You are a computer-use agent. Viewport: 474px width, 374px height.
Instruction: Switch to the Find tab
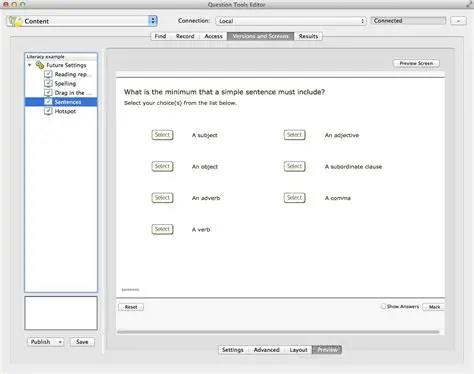pyautogui.click(x=160, y=36)
